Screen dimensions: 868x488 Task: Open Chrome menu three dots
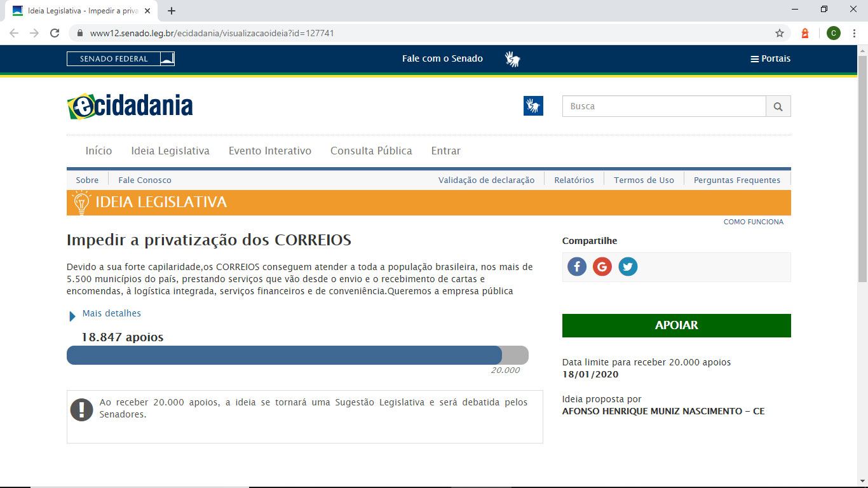(x=855, y=33)
